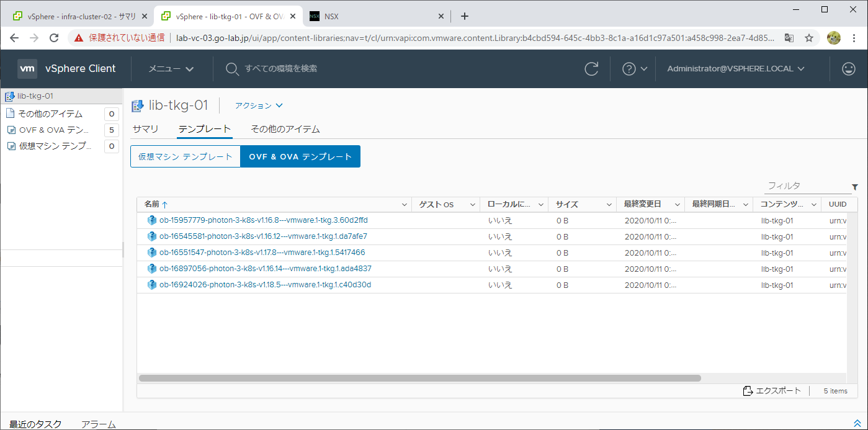Open the ゲスト OS column menu chevron
This screenshot has width=868, height=430.
473,204
